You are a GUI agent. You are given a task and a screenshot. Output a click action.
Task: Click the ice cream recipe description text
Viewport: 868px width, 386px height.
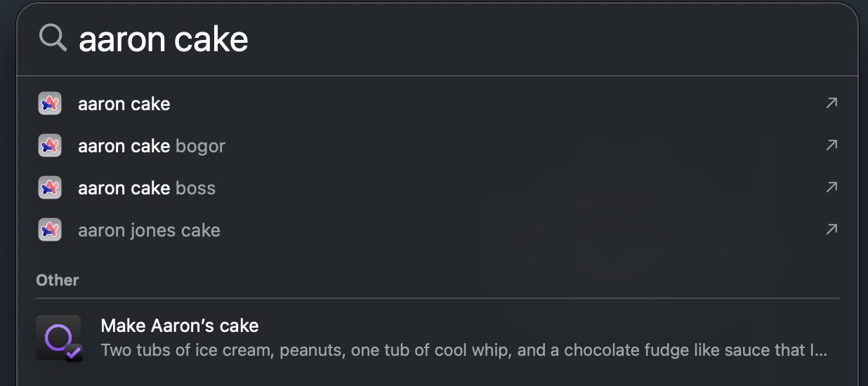click(x=464, y=350)
